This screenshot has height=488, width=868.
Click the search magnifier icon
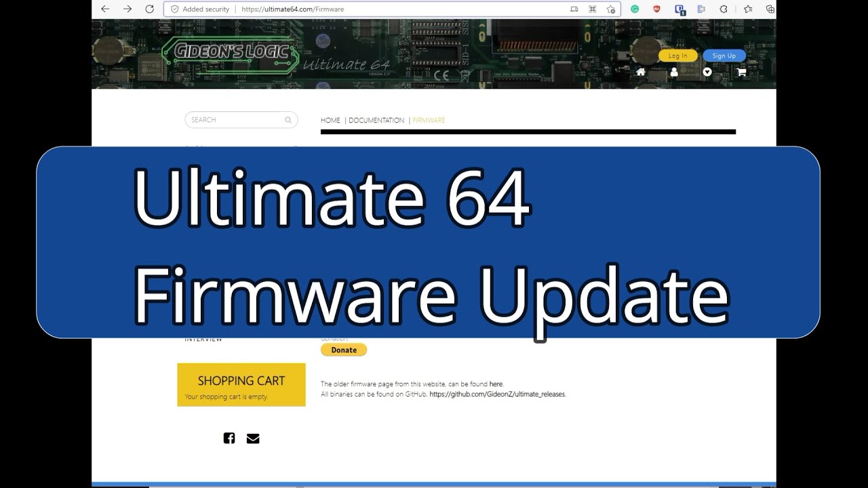point(288,120)
